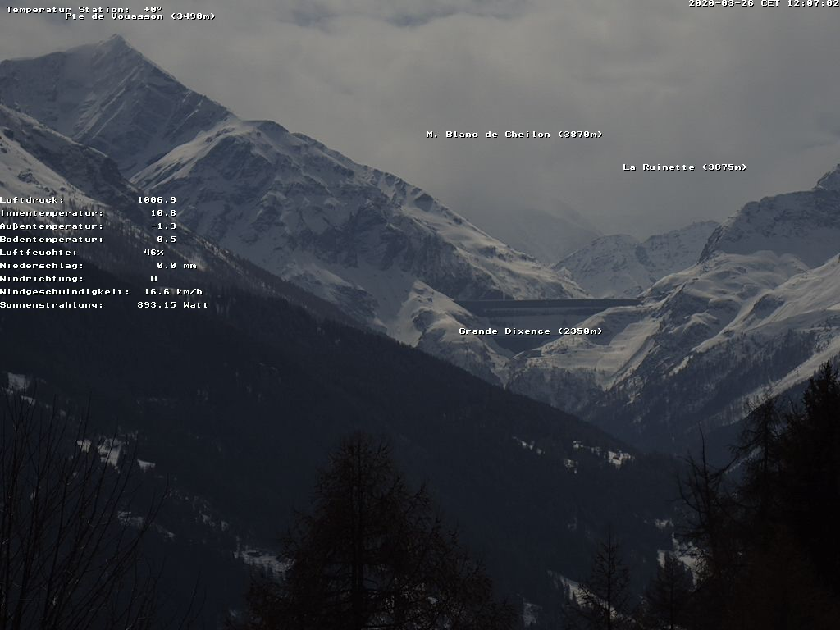Select the Innentemperatur value 10.8
This screenshot has width=840, height=630.
tap(163, 213)
